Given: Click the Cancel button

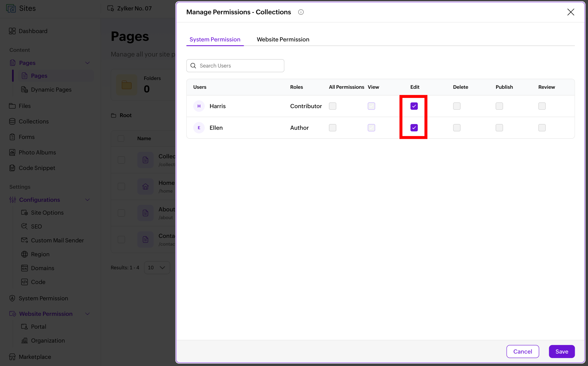Looking at the screenshot, I should tap(523, 352).
